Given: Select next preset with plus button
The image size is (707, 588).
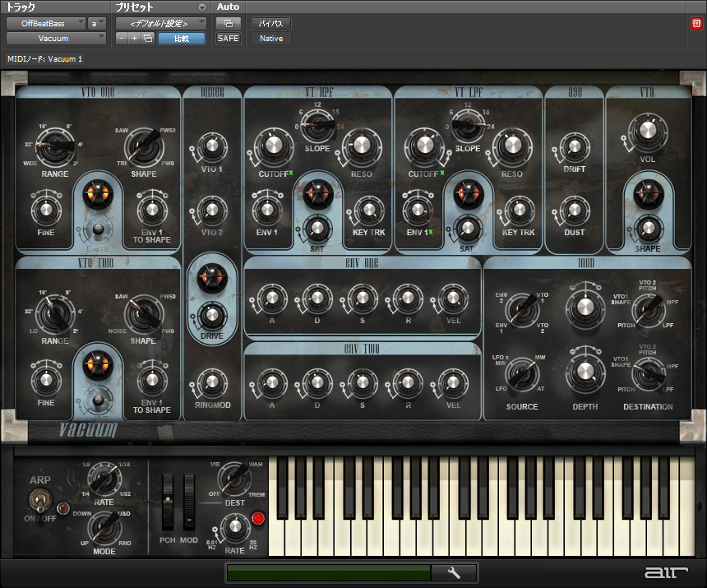Looking at the screenshot, I should (134, 39).
